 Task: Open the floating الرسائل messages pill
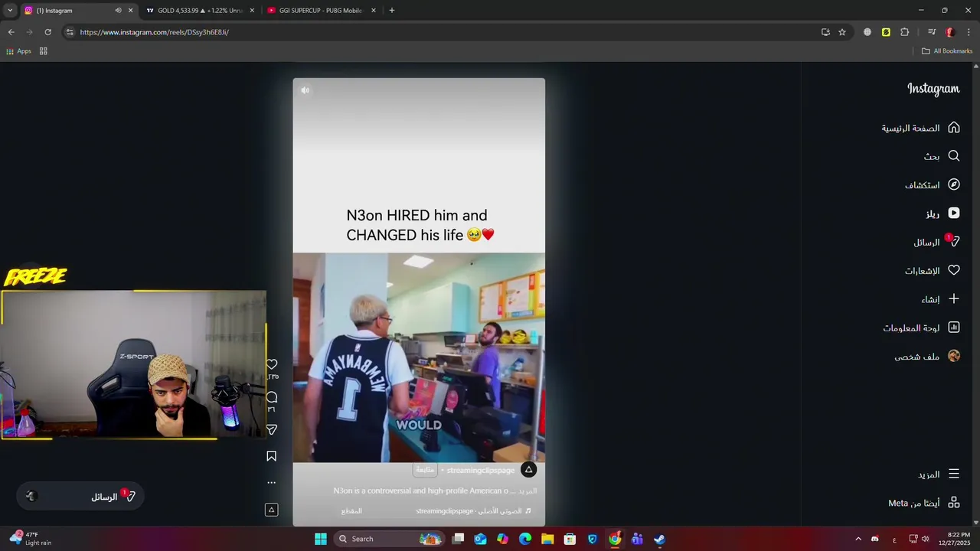tap(80, 497)
